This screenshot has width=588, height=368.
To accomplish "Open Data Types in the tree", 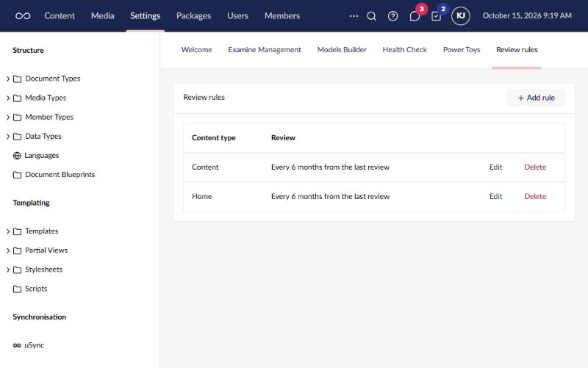I will 43,136.
